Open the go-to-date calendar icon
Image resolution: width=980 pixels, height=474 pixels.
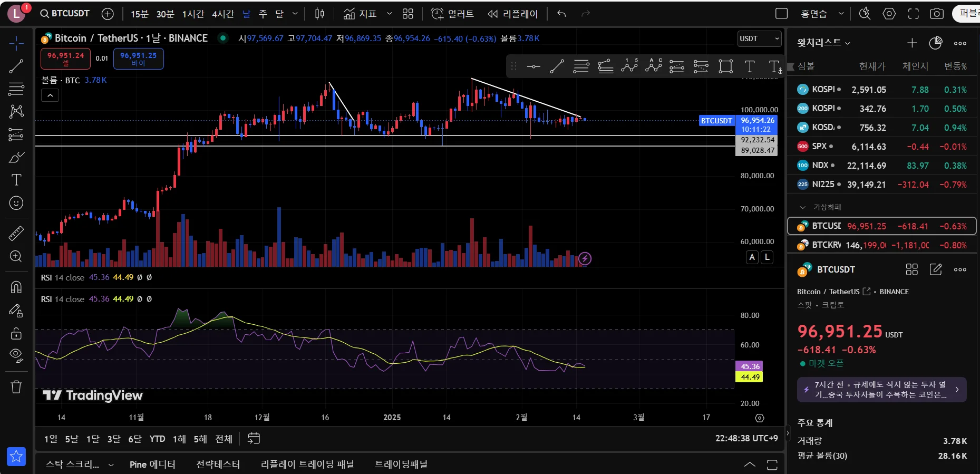pos(254,439)
